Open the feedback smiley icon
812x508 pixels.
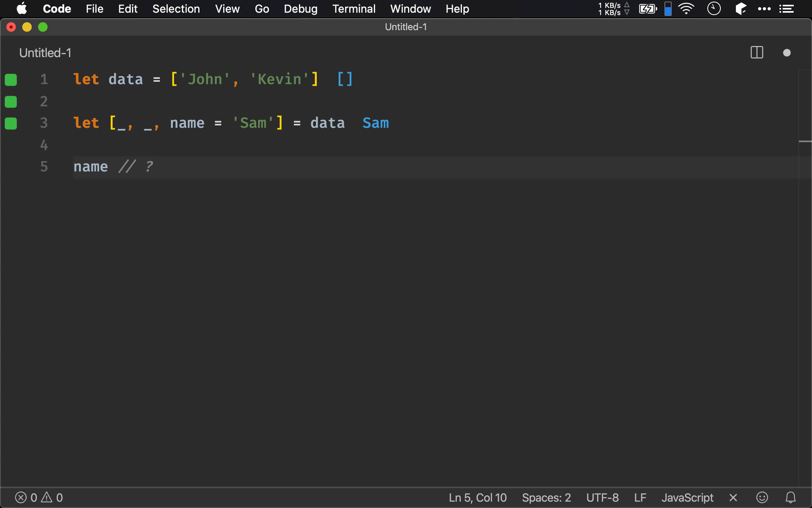[762, 497]
